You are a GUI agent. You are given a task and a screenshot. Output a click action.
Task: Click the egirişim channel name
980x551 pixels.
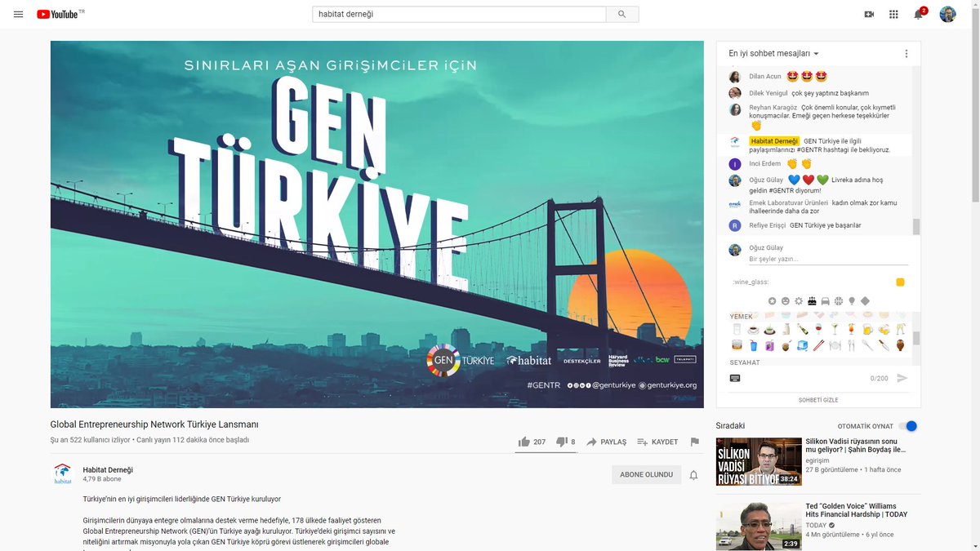(817, 460)
